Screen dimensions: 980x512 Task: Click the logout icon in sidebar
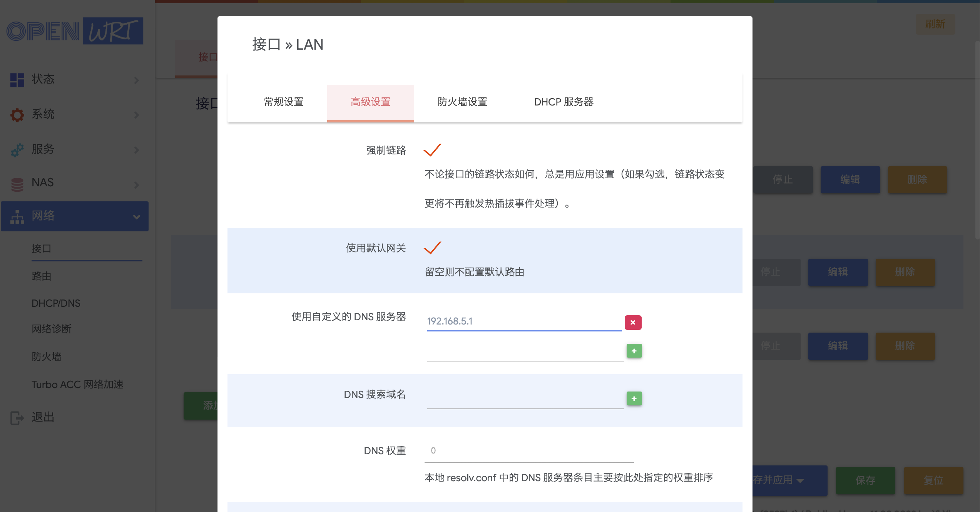(x=17, y=418)
